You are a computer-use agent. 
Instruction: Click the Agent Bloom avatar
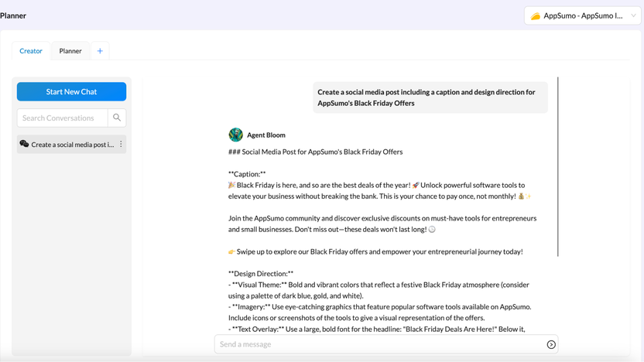point(236,135)
